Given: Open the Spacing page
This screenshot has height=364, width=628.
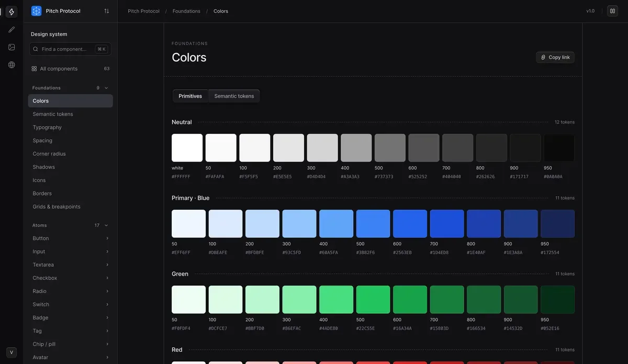Looking at the screenshot, I should point(70,141).
